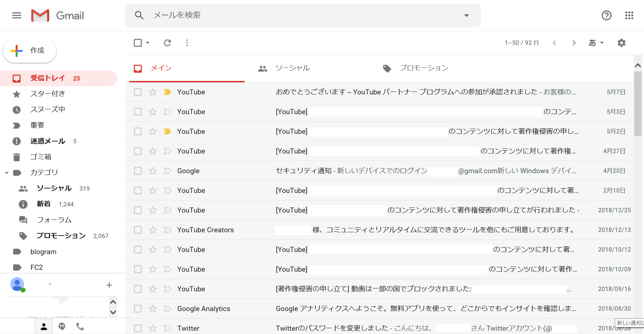644x334 pixels.
Task: Star the Twitter password email
Action: pos(153,328)
